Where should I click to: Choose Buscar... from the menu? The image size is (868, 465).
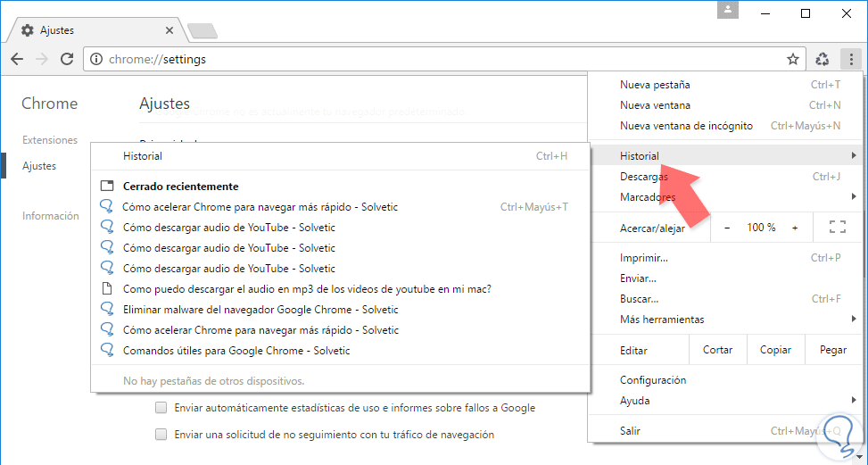click(724, 299)
